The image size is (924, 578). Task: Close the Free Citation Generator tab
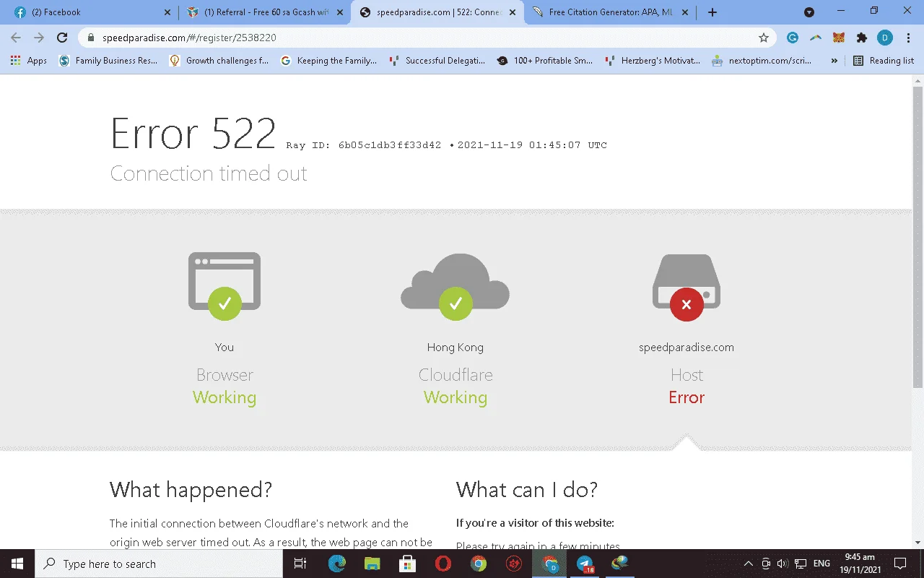[x=687, y=12]
